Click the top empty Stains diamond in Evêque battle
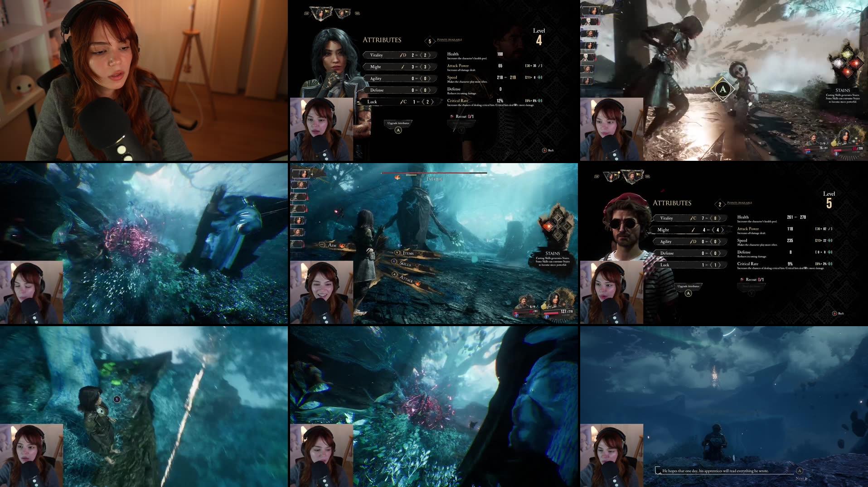 tap(558, 218)
